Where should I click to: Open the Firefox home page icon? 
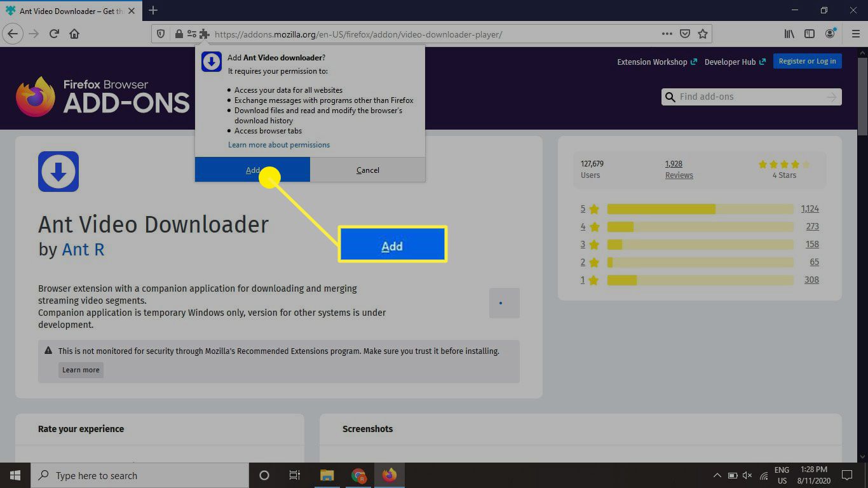point(74,34)
